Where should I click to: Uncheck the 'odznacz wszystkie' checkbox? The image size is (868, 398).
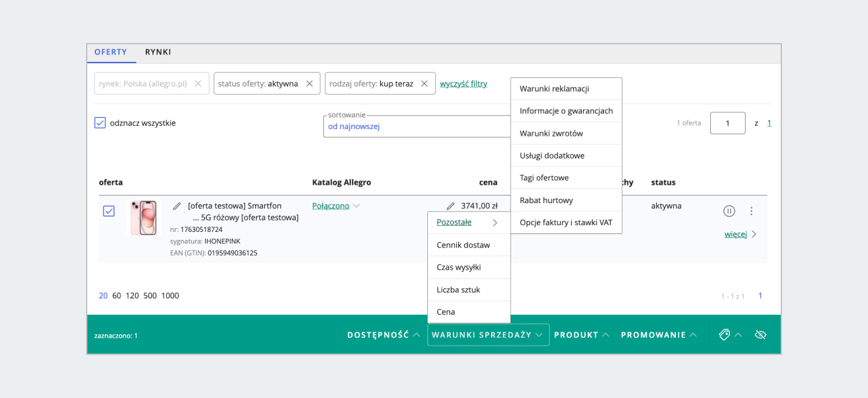(x=100, y=123)
